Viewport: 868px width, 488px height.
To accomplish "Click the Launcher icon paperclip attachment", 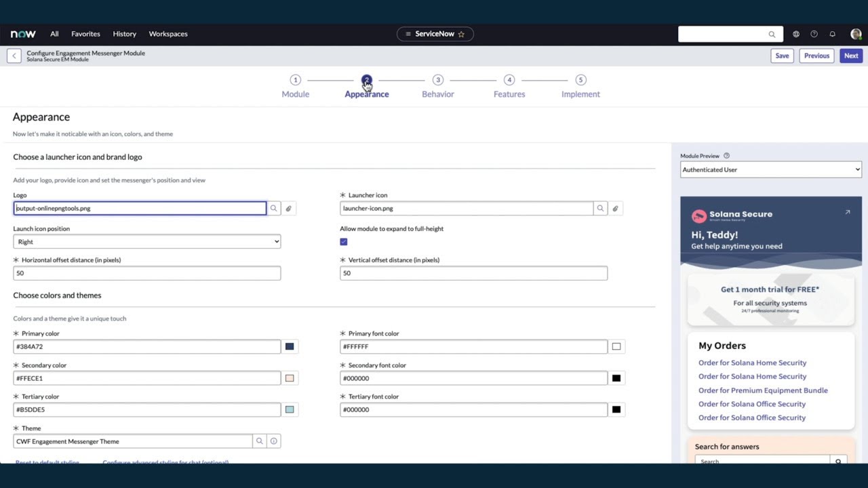I will coord(615,208).
